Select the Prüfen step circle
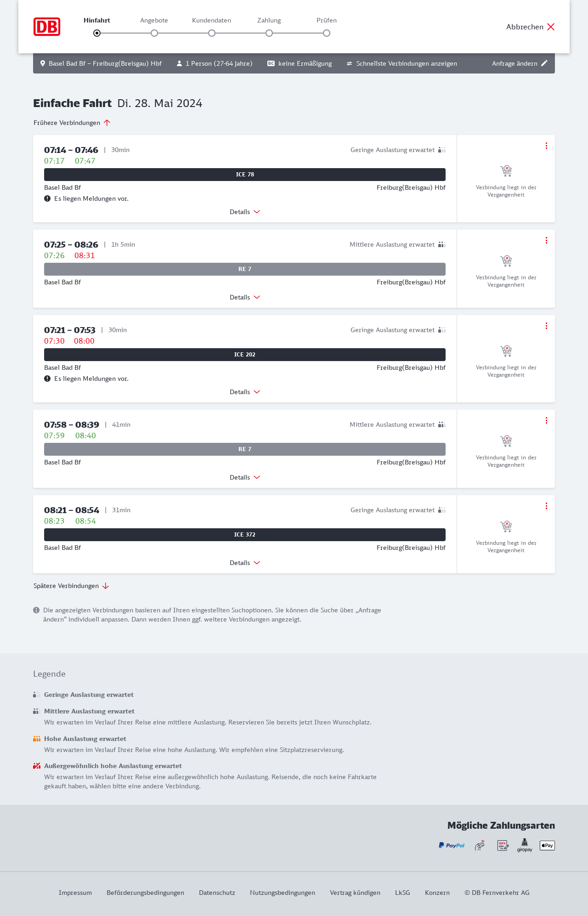The width and height of the screenshot is (588, 916). click(327, 33)
